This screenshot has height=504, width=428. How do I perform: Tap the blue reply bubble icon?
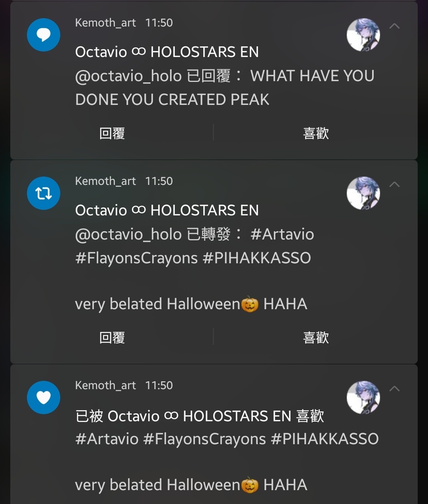pyautogui.click(x=44, y=35)
